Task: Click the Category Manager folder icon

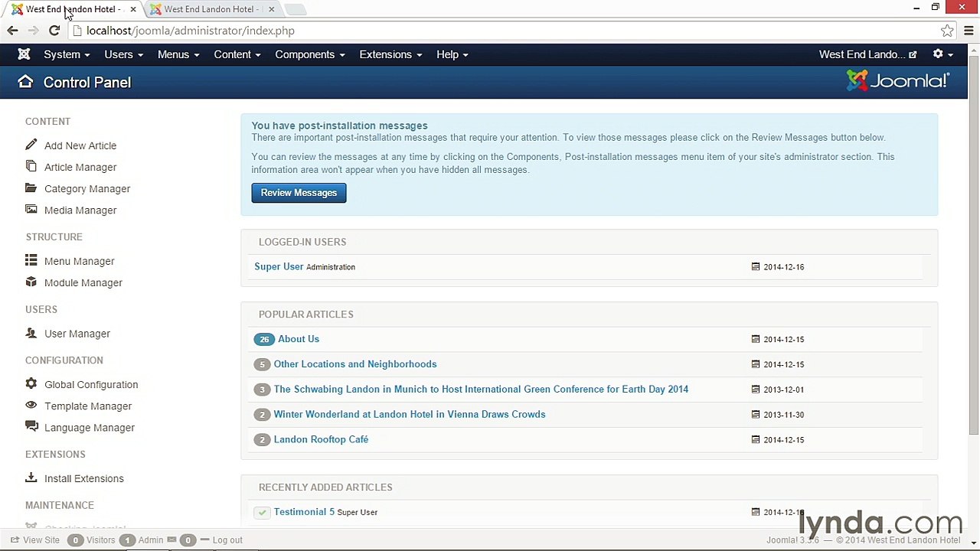Action: (x=31, y=187)
